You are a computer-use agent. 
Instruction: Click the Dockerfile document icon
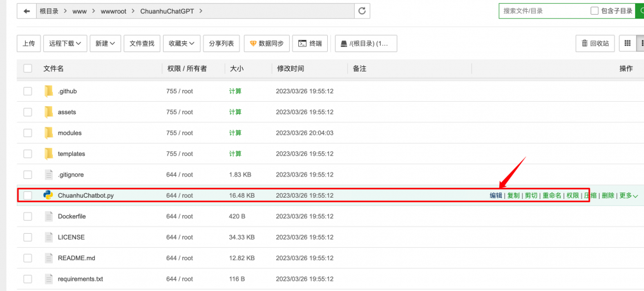point(48,216)
